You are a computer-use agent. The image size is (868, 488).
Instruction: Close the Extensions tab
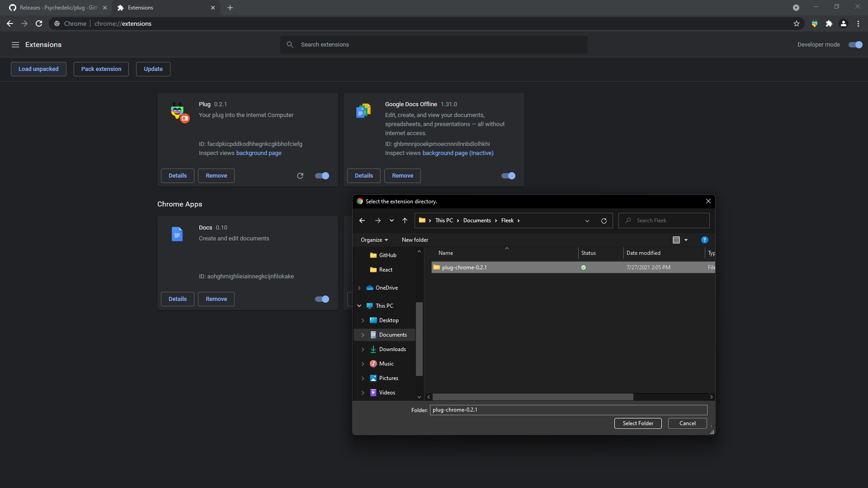[213, 8]
